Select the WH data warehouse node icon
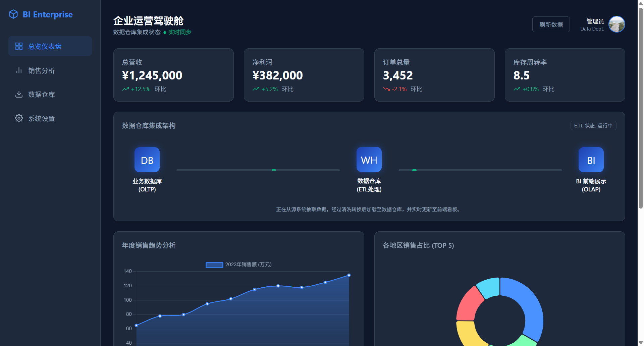644x346 pixels. 369,160
